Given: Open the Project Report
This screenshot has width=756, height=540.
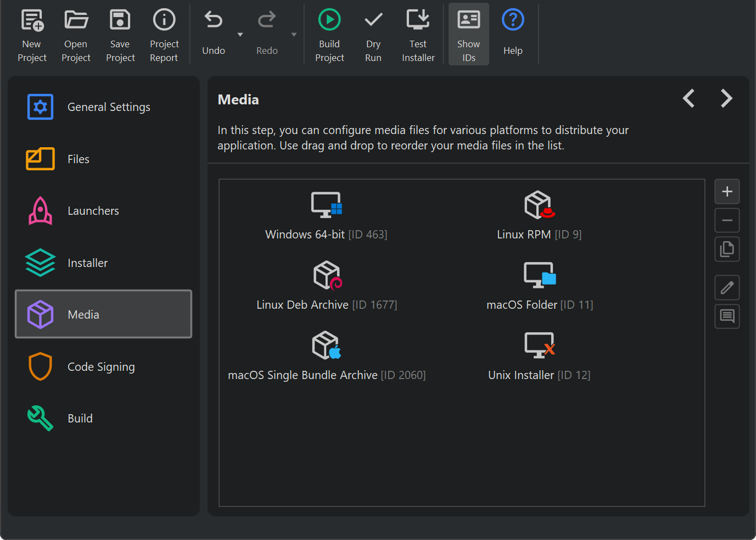Looking at the screenshot, I should [164, 34].
